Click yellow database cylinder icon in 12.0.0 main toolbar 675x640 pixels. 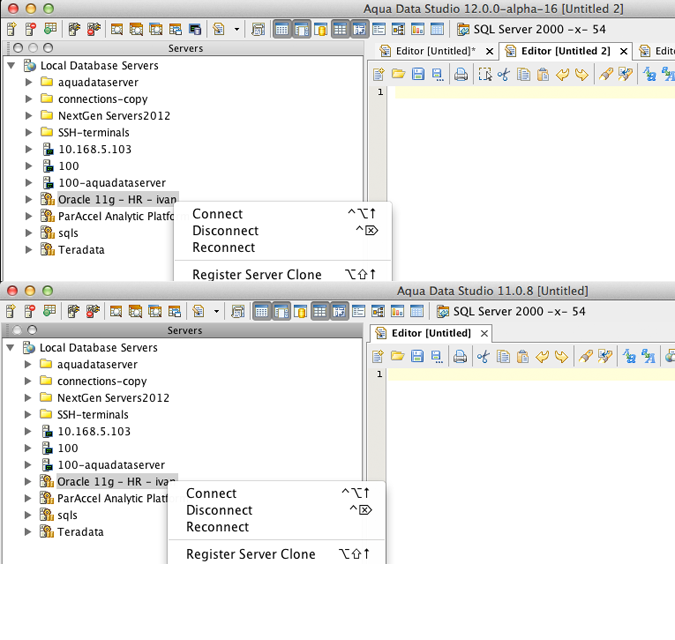point(321,30)
